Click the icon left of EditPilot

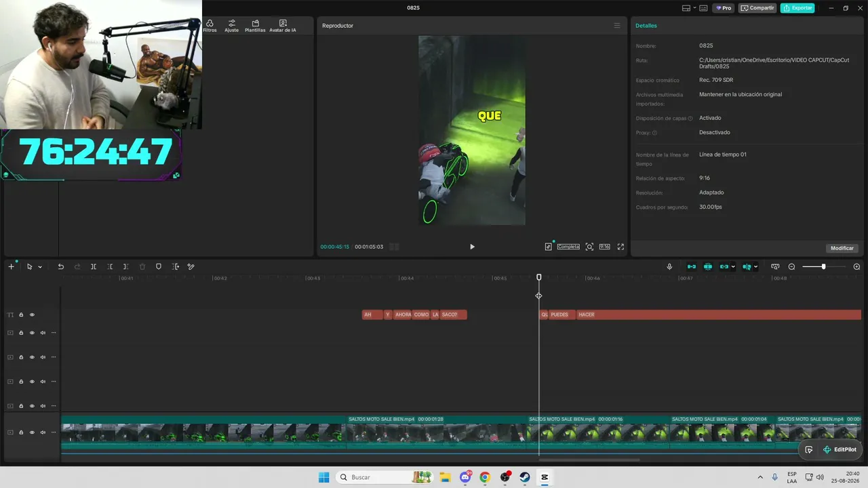pyautogui.click(x=808, y=449)
